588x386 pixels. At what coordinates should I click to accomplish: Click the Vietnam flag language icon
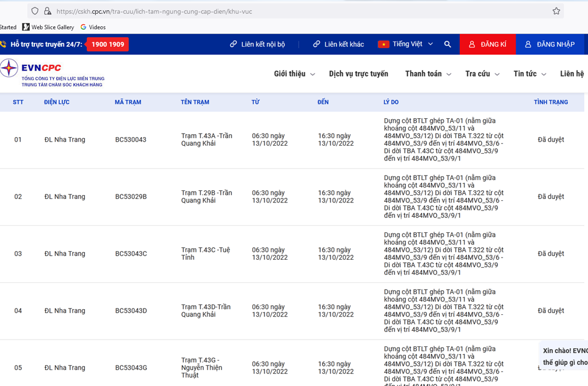(383, 44)
